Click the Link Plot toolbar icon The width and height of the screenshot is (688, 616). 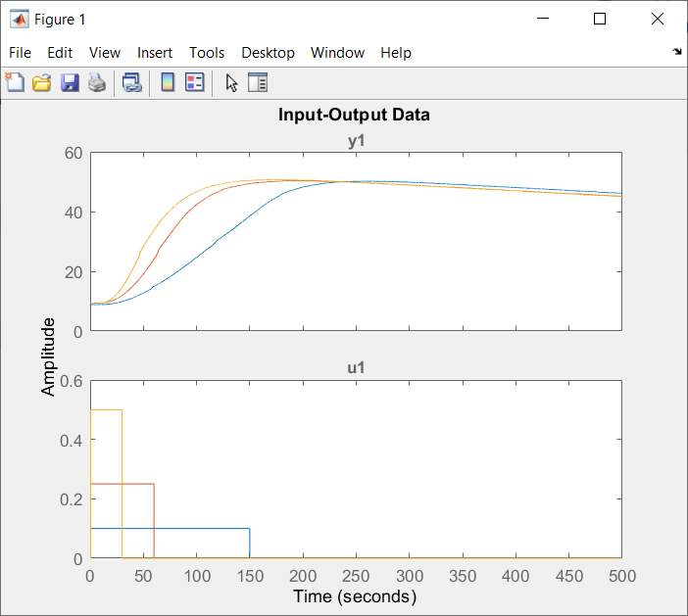132,82
